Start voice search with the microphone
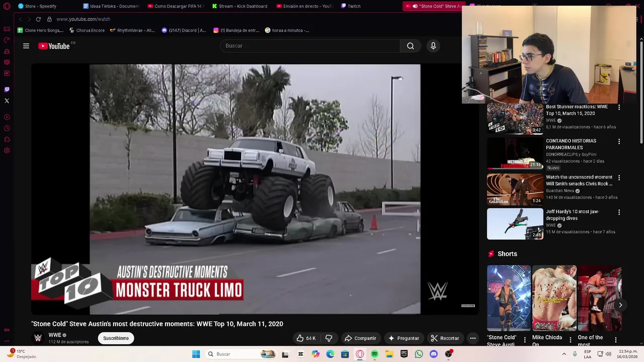644x362 pixels. 433,46
